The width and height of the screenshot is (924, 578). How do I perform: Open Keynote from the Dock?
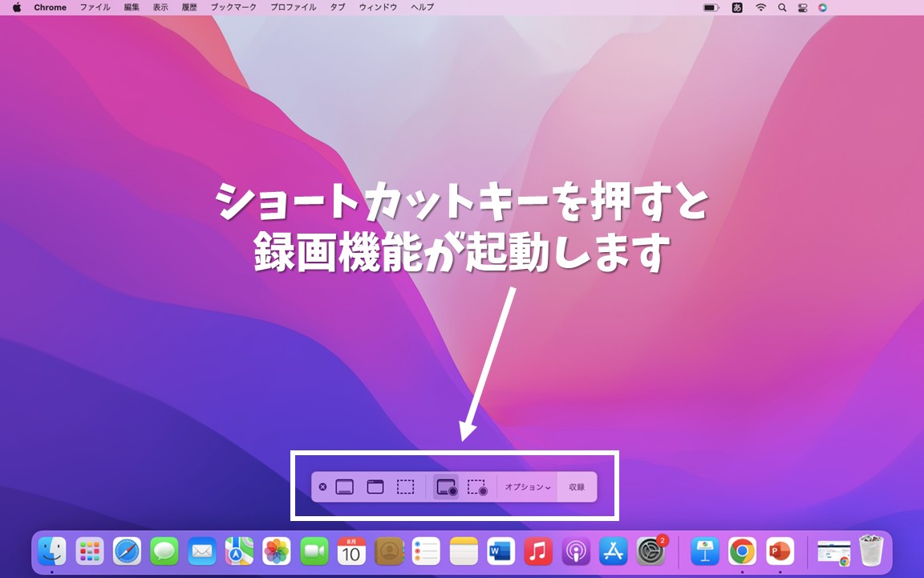[x=705, y=552]
